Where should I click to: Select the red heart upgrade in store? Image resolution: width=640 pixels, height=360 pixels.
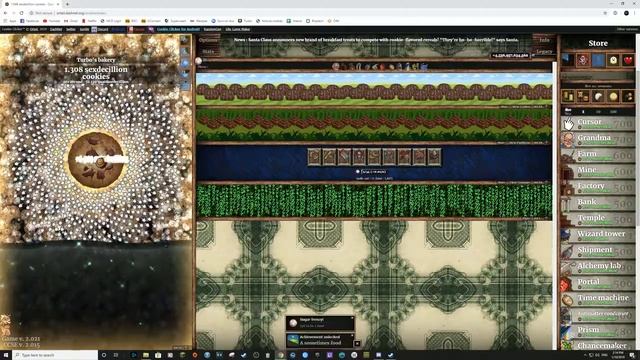(628, 60)
